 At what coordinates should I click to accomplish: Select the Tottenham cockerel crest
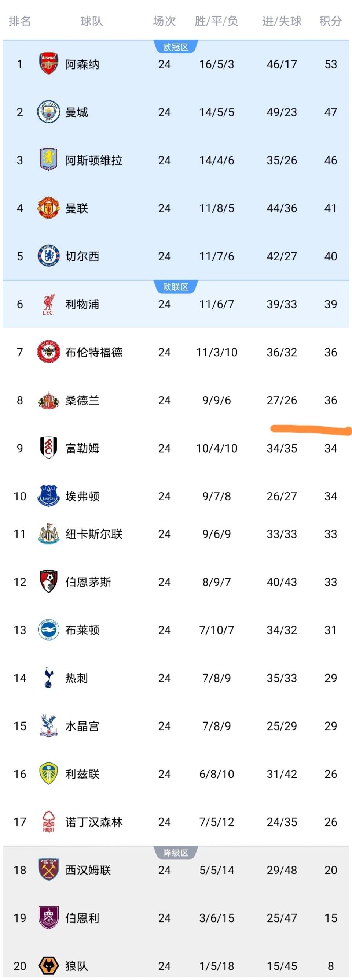48,678
